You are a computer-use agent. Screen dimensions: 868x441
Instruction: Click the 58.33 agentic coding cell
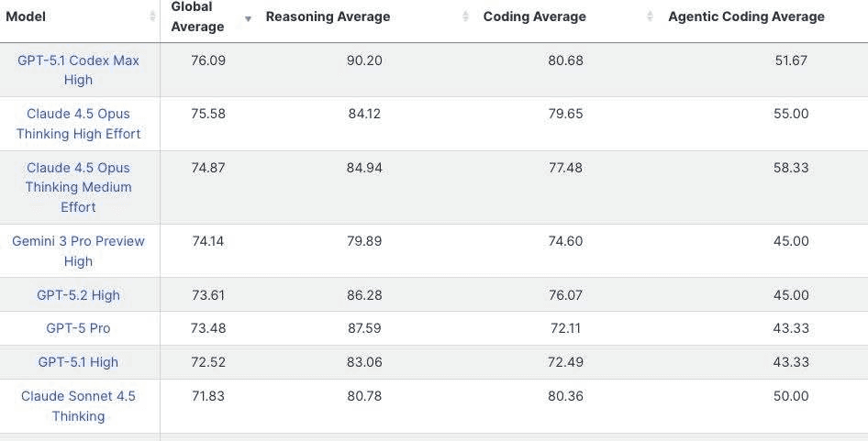pyautogui.click(x=791, y=168)
